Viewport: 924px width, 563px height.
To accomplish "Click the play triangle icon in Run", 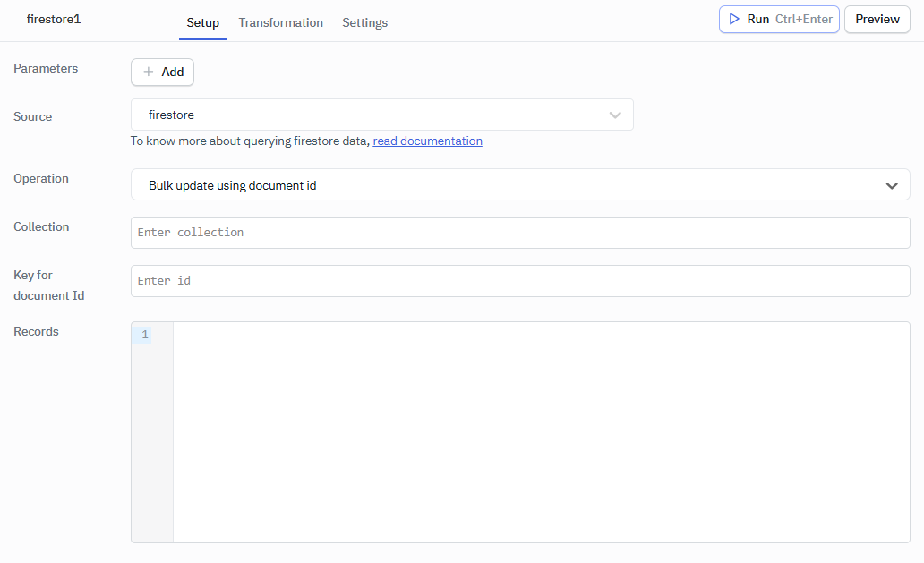I will coord(734,19).
